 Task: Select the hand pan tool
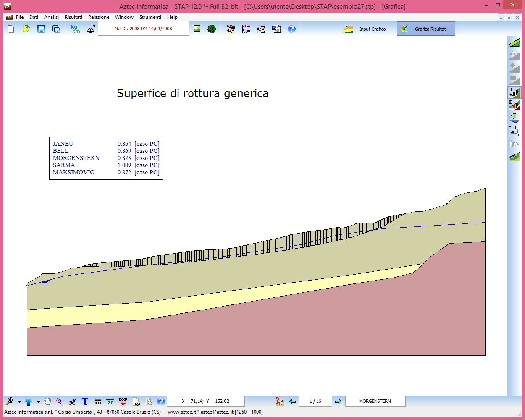pyautogui.click(x=47, y=402)
